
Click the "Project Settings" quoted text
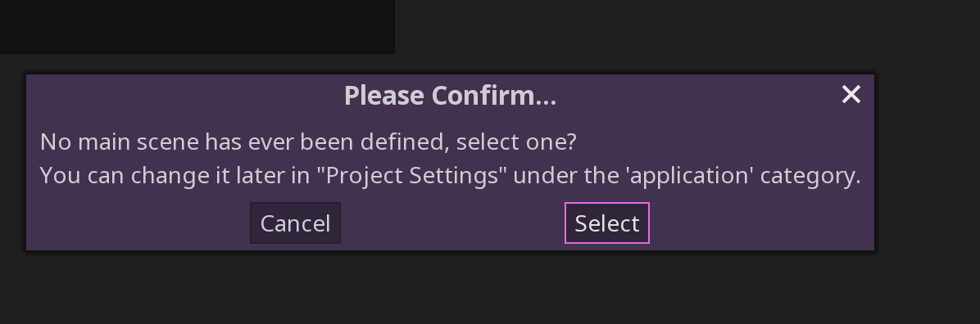pos(411,175)
